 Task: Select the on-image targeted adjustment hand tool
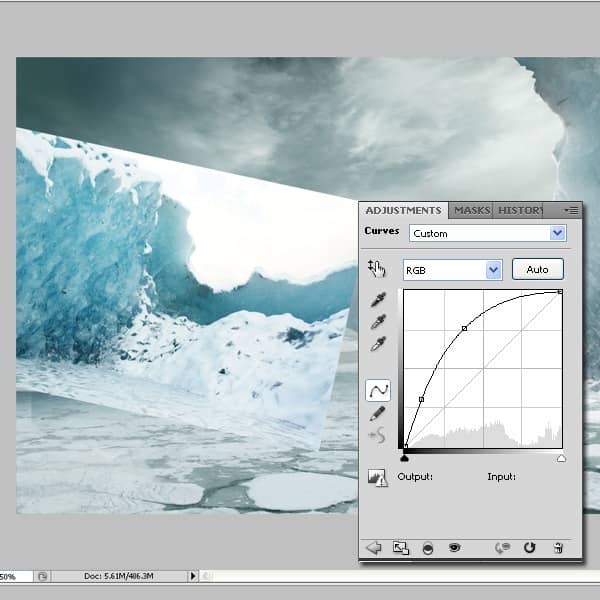tap(377, 269)
